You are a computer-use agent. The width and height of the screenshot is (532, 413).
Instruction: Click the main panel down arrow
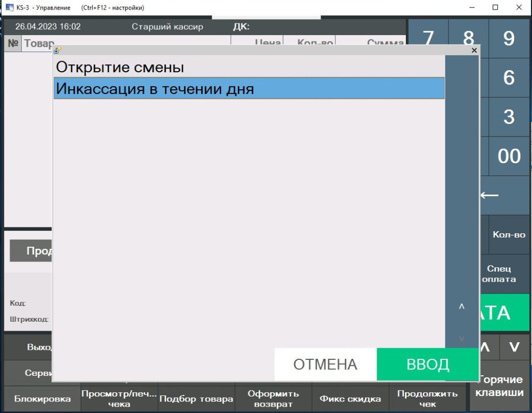514,347
